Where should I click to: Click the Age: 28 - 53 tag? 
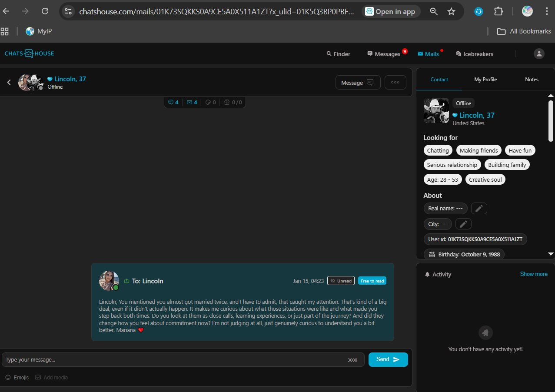click(x=442, y=179)
